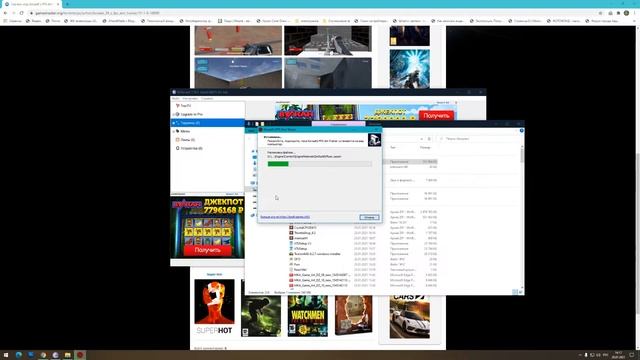The image size is (640, 360).
Task: Select the DFD audio file row
Action: click(363, 259)
